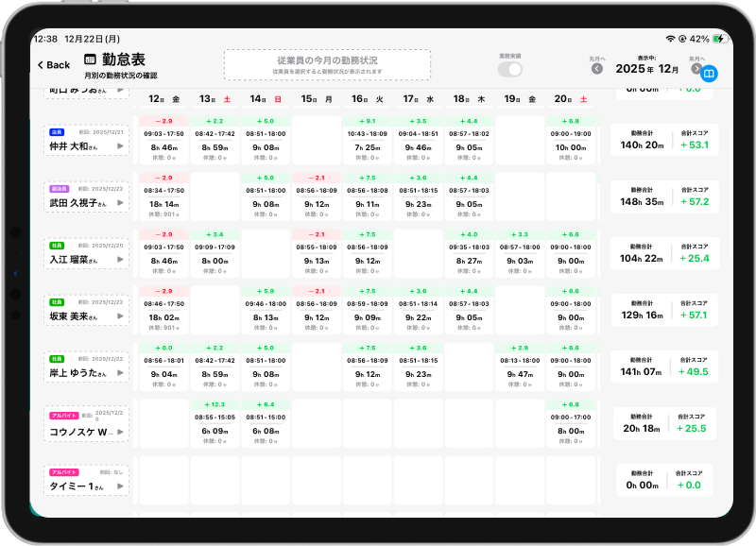Go to previous month with left arrow
756x546 pixels.
tap(597, 68)
